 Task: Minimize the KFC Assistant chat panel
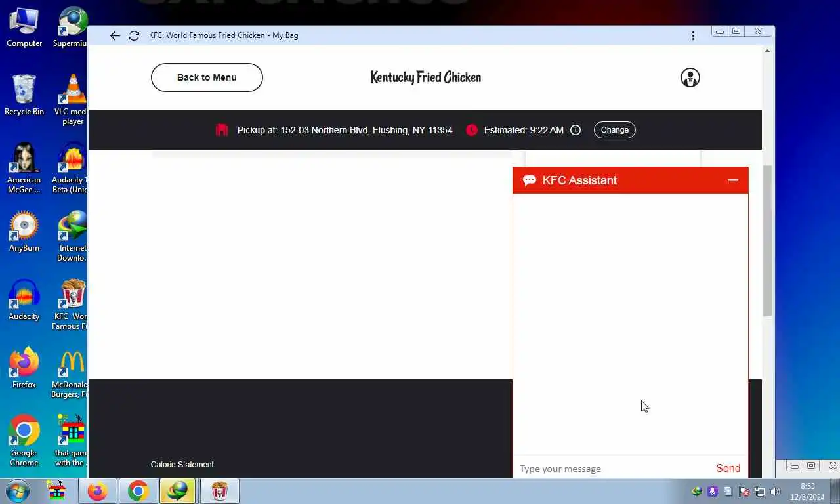click(733, 180)
